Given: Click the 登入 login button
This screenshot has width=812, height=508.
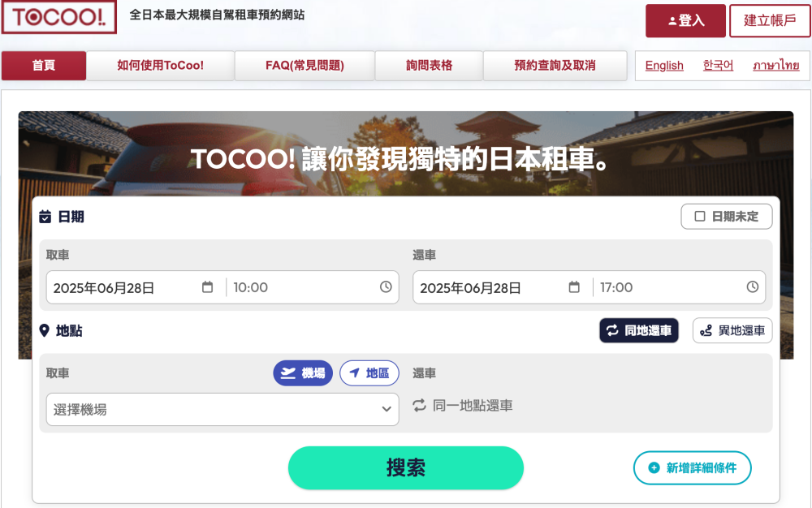Looking at the screenshot, I should click(x=685, y=20).
